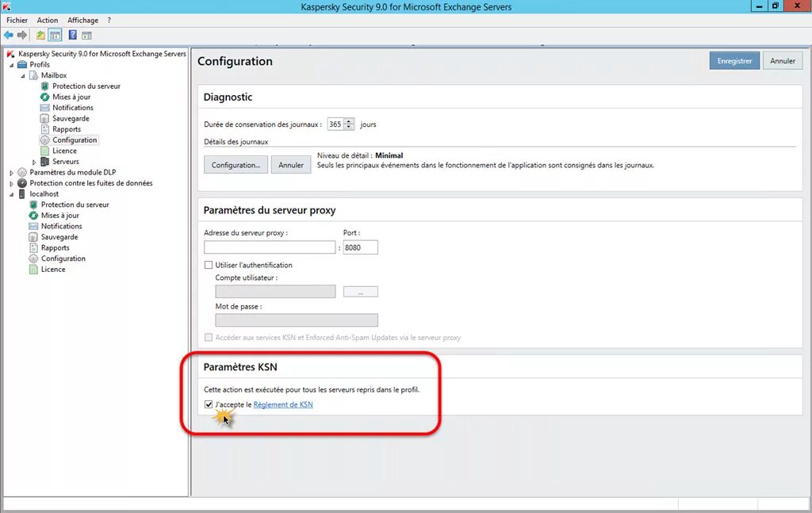Viewport: 812px width, 513px height.
Task: Select Mailbox Sauvegarde tree item
Action: (x=71, y=119)
